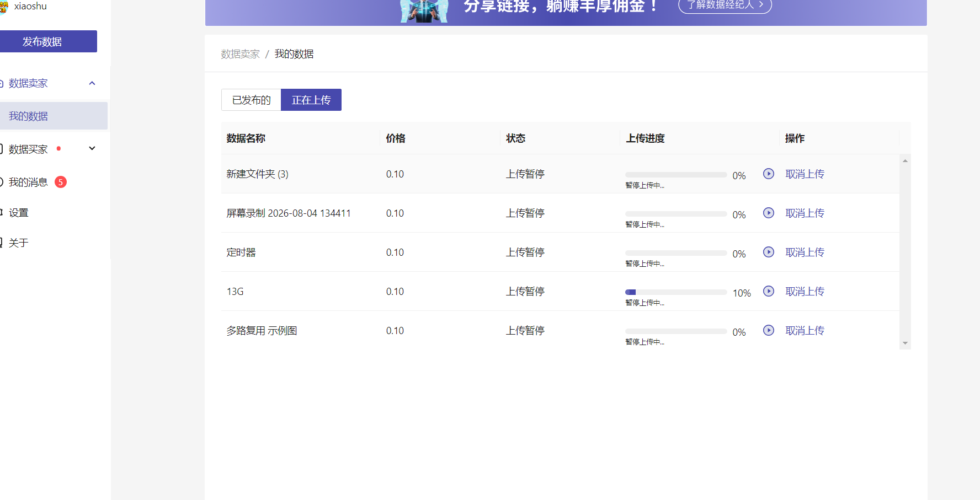Collapse the 数据卖家 sidebar section

point(92,83)
